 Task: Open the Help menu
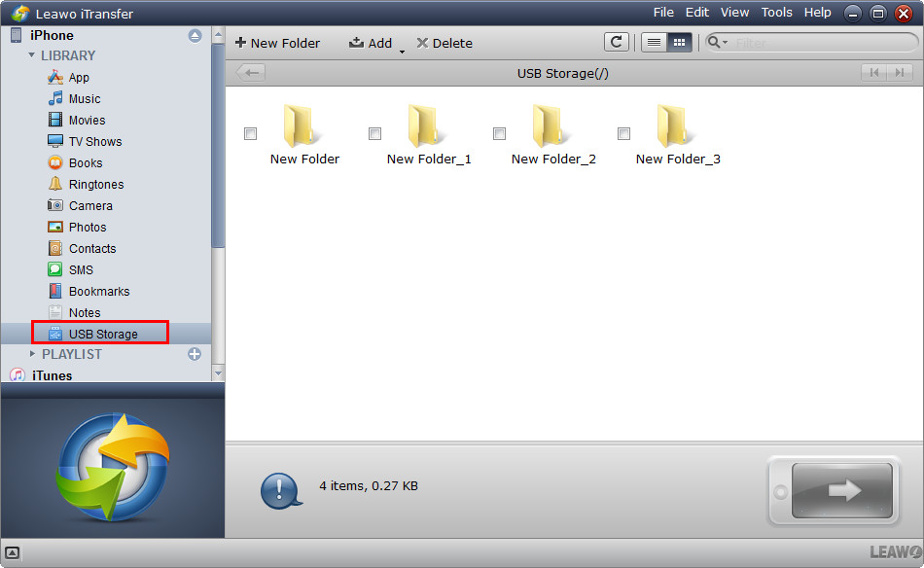pyautogui.click(x=817, y=13)
